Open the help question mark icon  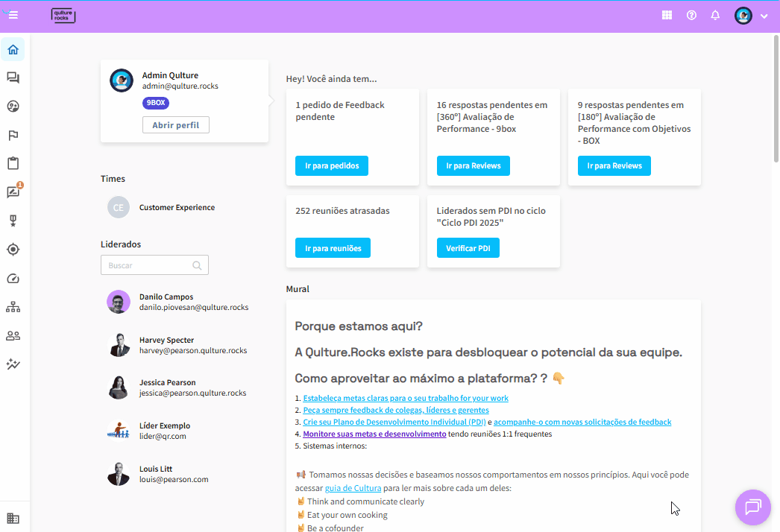click(691, 16)
